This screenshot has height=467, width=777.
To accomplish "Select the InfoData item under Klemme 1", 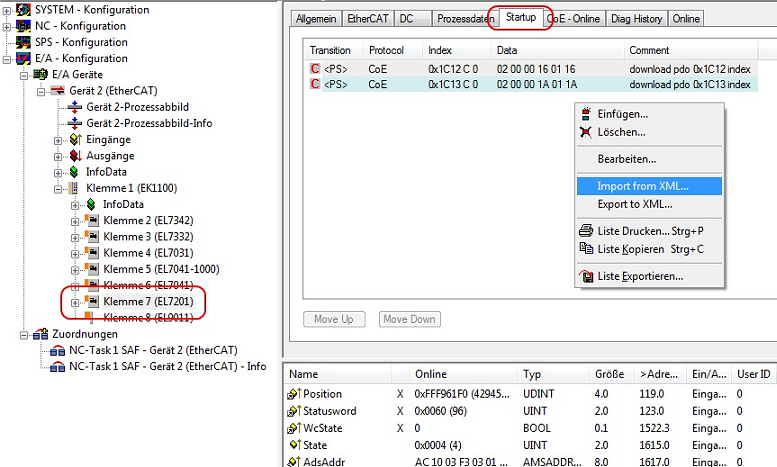I will point(123,204).
